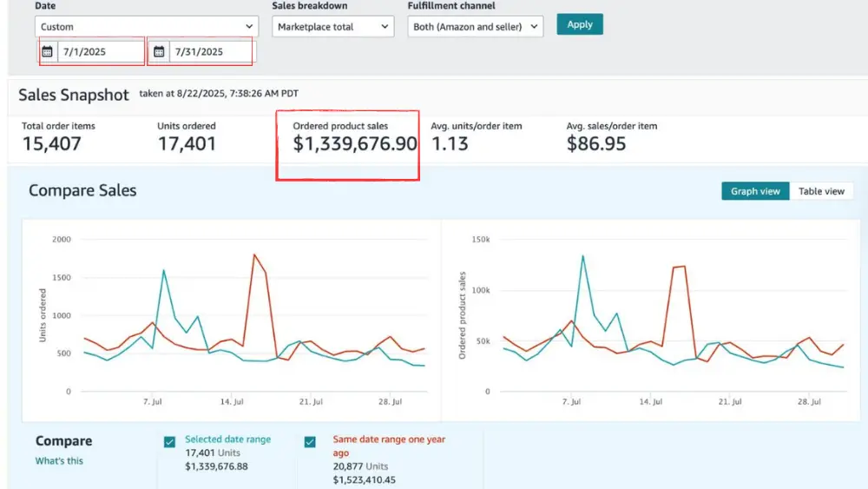Expand the Fulfillment channel dropdown
The image size is (868, 489).
475,27
